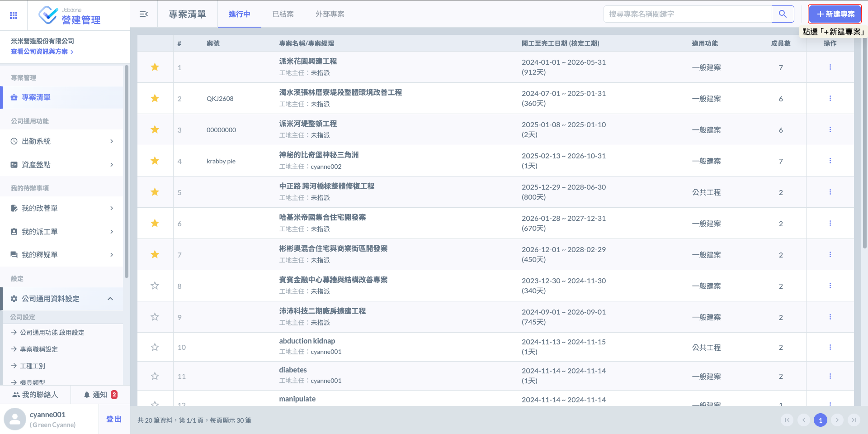Switch to the 外部專案 tab
The width and height of the screenshot is (868, 434).
[330, 14]
